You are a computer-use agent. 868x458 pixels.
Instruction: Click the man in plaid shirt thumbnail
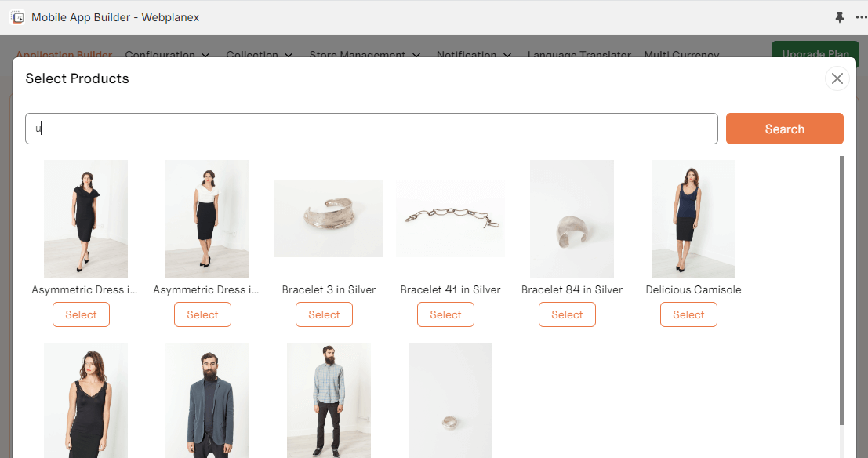(x=329, y=400)
